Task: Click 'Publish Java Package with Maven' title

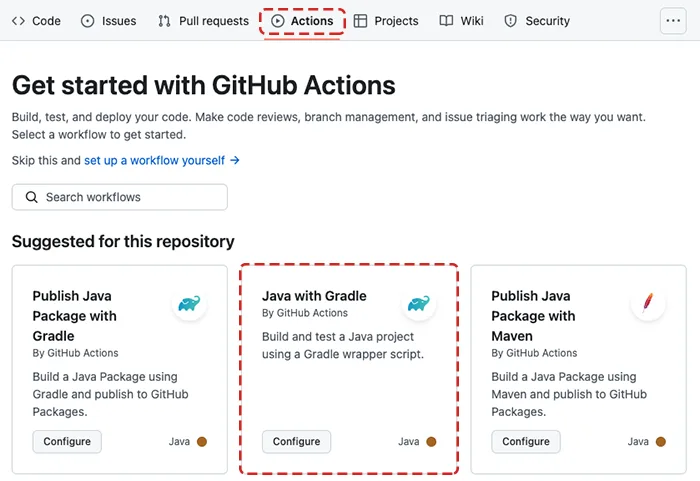Action: 533,316
